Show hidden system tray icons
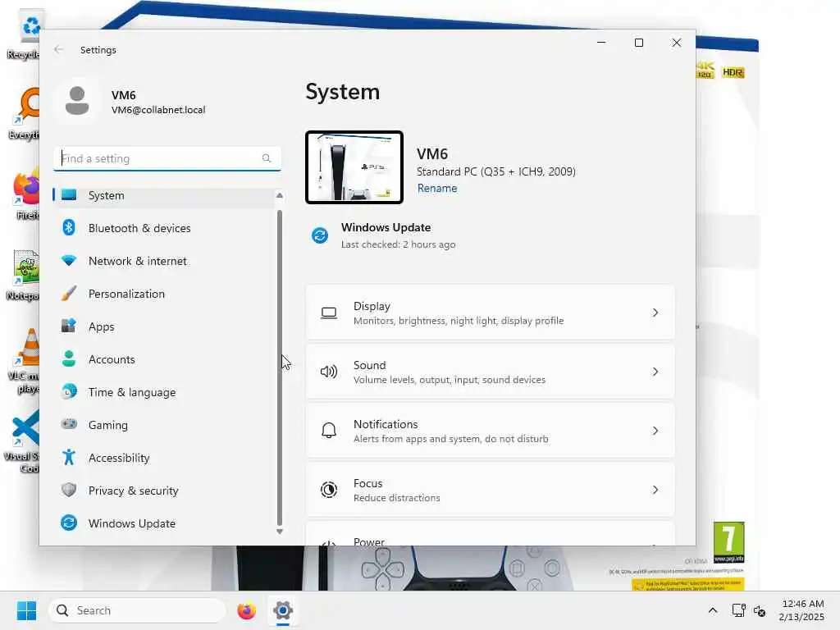Image resolution: width=840 pixels, height=630 pixels. click(713, 610)
